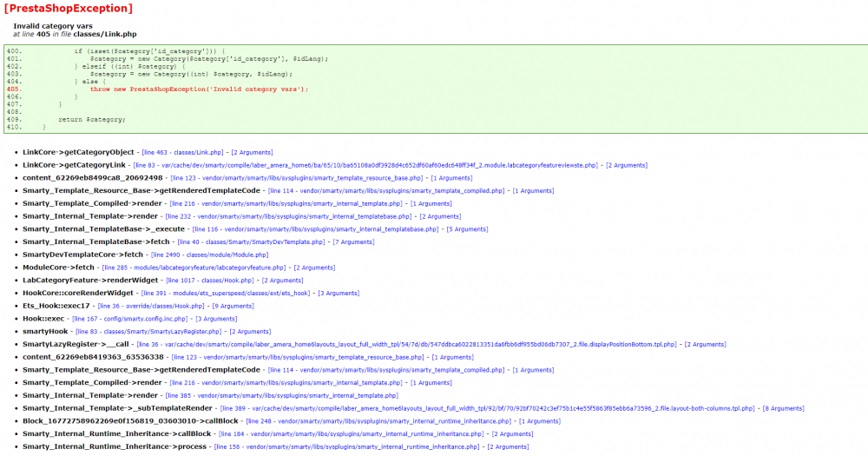
Task: Open the line 389 layout-both-columns.tpl.php link
Action: tap(488, 408)
